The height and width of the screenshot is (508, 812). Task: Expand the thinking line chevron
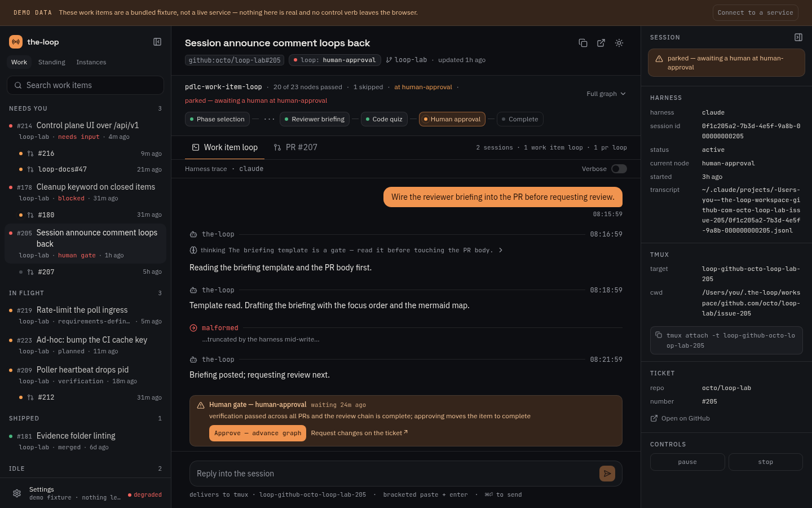click(500, 250)
